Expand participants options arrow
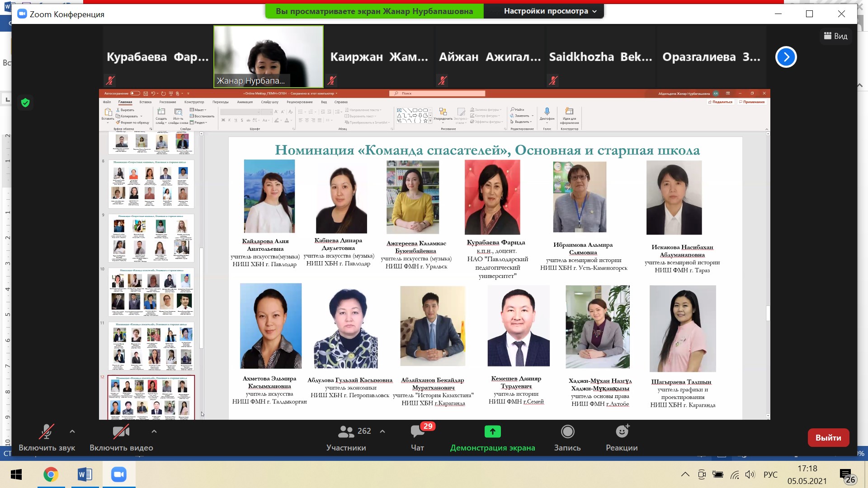This screenshot has width=868, height=488. [382, 432]
